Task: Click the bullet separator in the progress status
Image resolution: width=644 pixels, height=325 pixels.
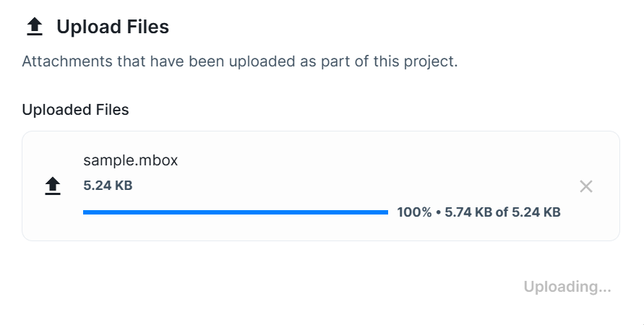Action: [439, 212]
